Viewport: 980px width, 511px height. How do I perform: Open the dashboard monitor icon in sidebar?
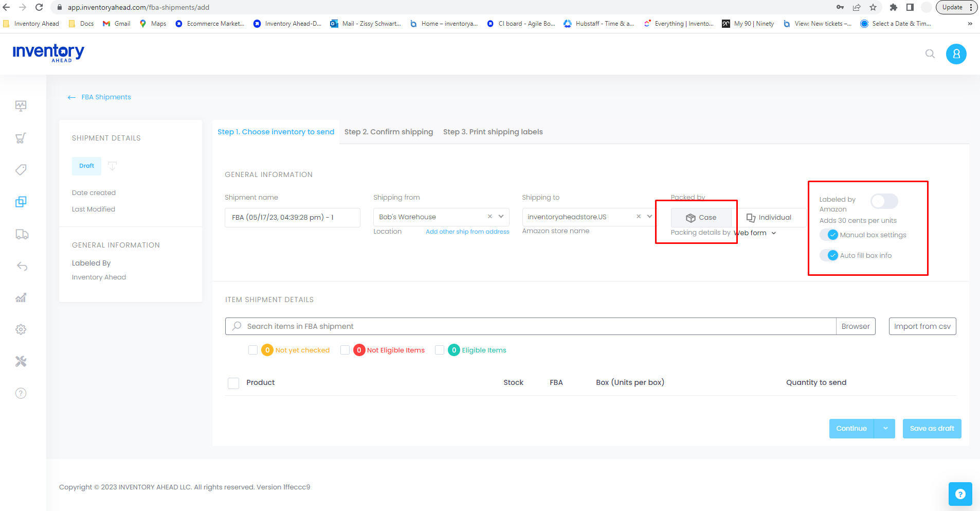(21, 106)
